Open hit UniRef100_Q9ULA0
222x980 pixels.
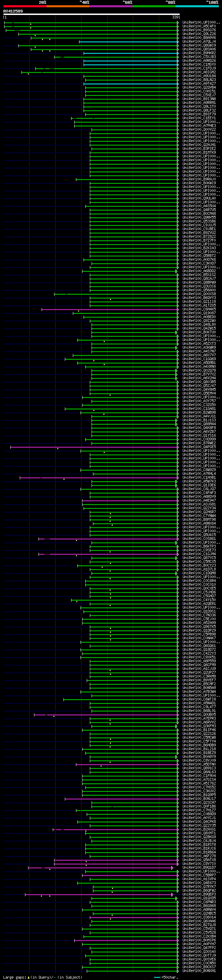pos(199,198)
